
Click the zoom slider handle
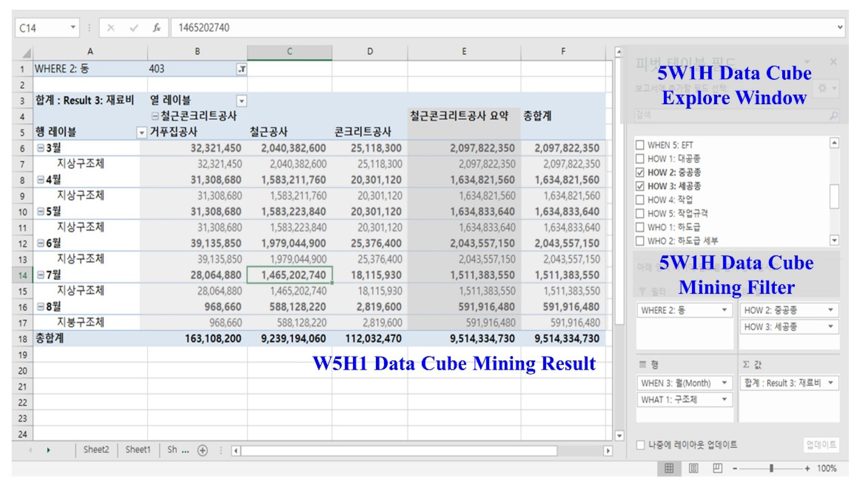771,468
